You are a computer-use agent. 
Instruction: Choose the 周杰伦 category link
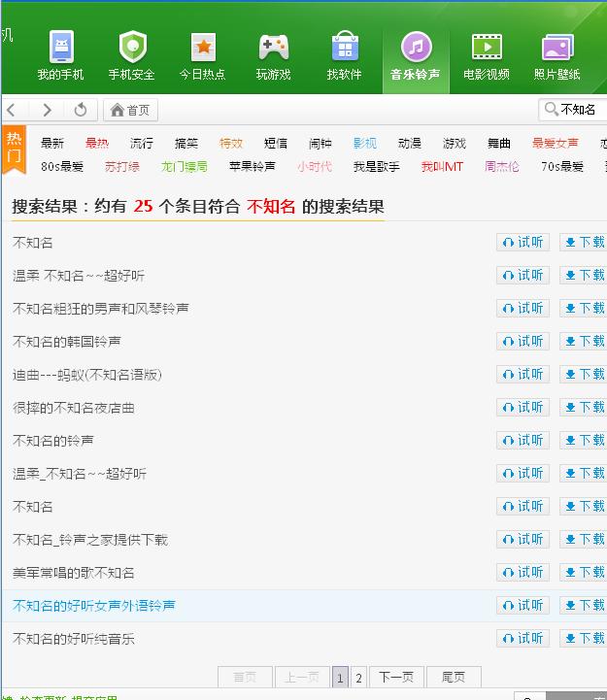point(502,167)
